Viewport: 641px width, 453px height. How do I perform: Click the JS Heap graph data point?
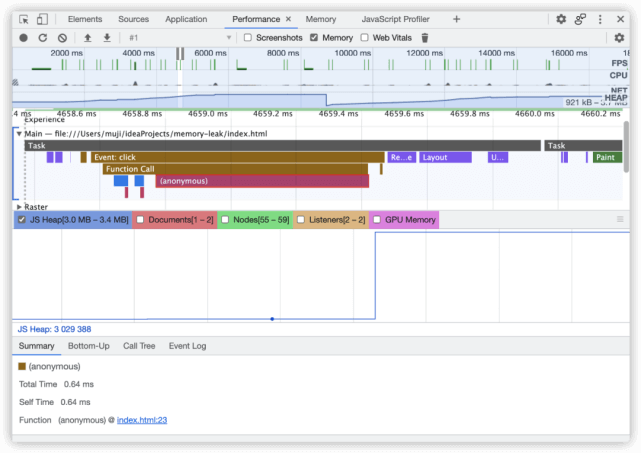[x=272, y=319]
